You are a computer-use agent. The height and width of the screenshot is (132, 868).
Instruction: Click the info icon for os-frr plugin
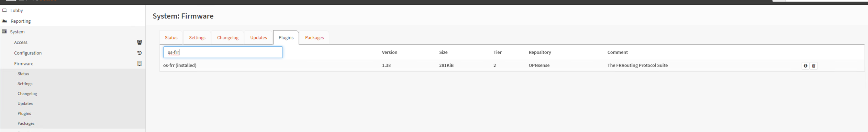click(x=805, y=66)
